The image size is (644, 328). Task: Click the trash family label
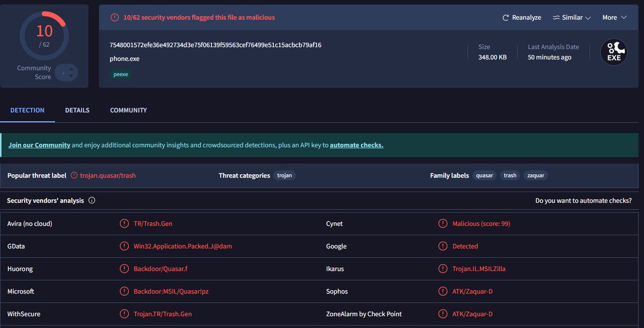510,175
